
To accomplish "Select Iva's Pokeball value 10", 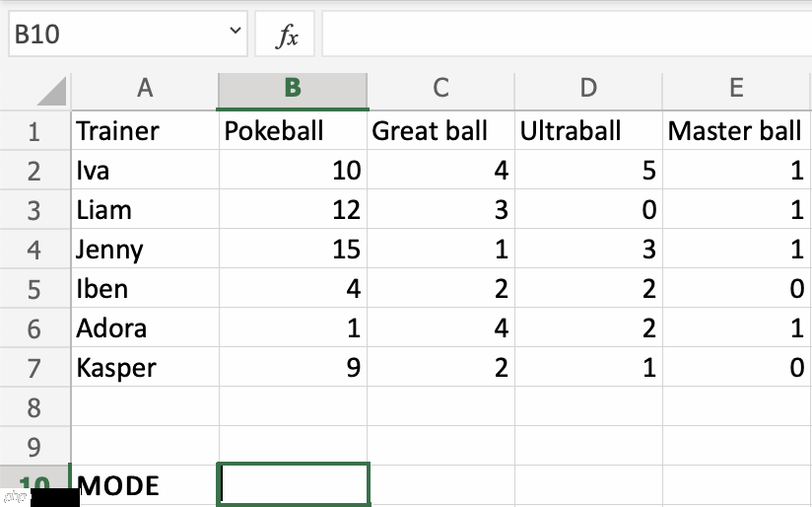I will point(293,170).
